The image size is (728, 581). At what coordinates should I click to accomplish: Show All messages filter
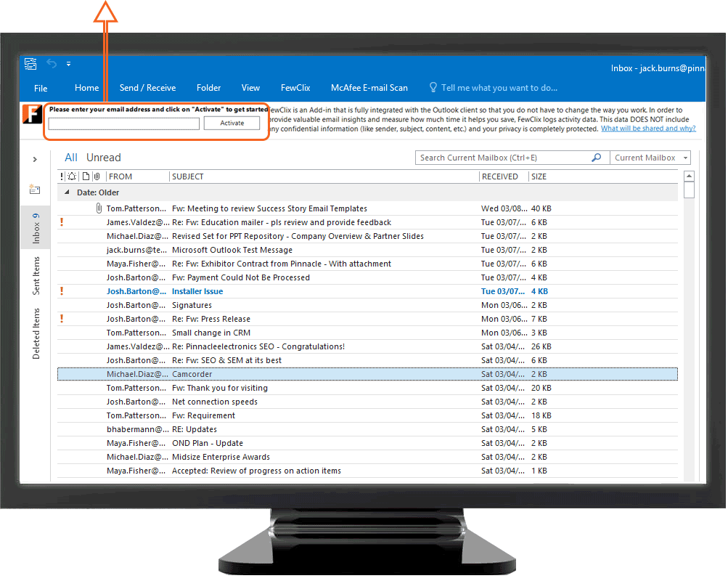pos(71,158)
